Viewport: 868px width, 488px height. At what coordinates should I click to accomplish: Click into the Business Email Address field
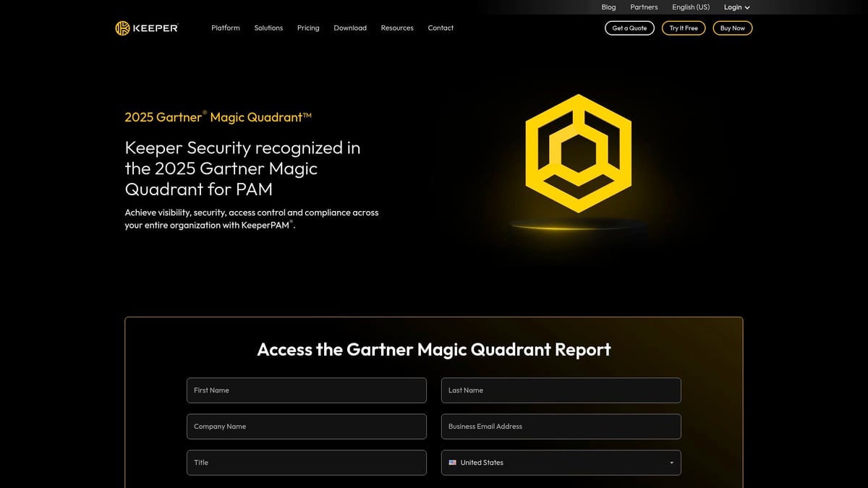(561, 427)
